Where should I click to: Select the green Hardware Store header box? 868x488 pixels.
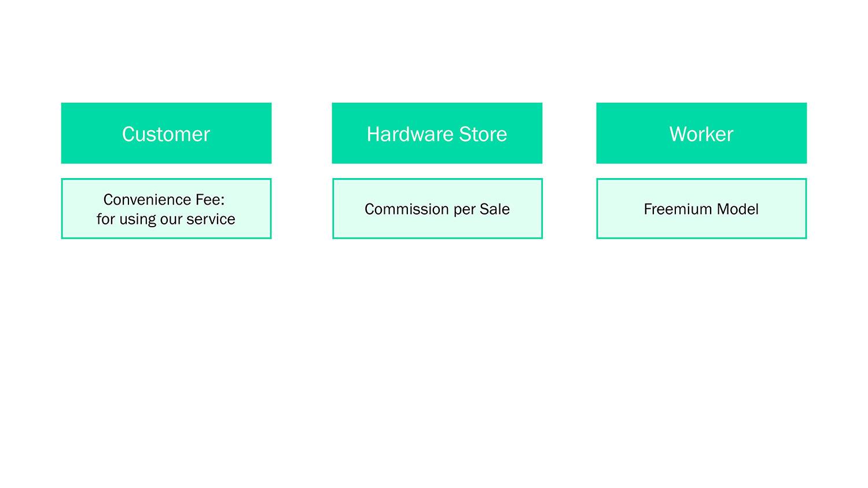pos(437,133)
